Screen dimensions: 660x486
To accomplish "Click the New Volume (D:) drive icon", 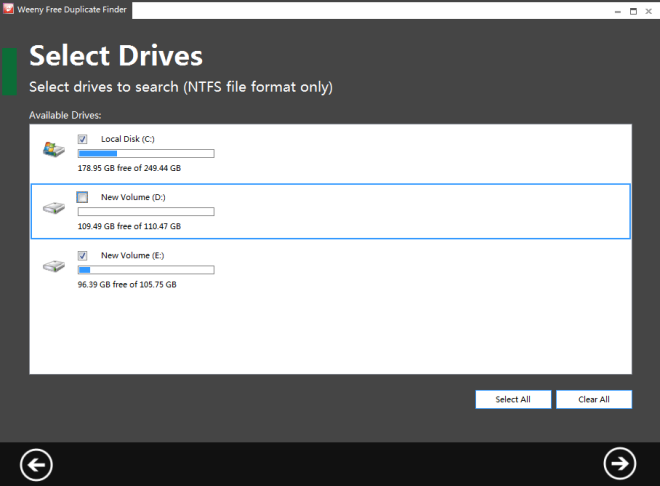I will (x=54, y=207).
